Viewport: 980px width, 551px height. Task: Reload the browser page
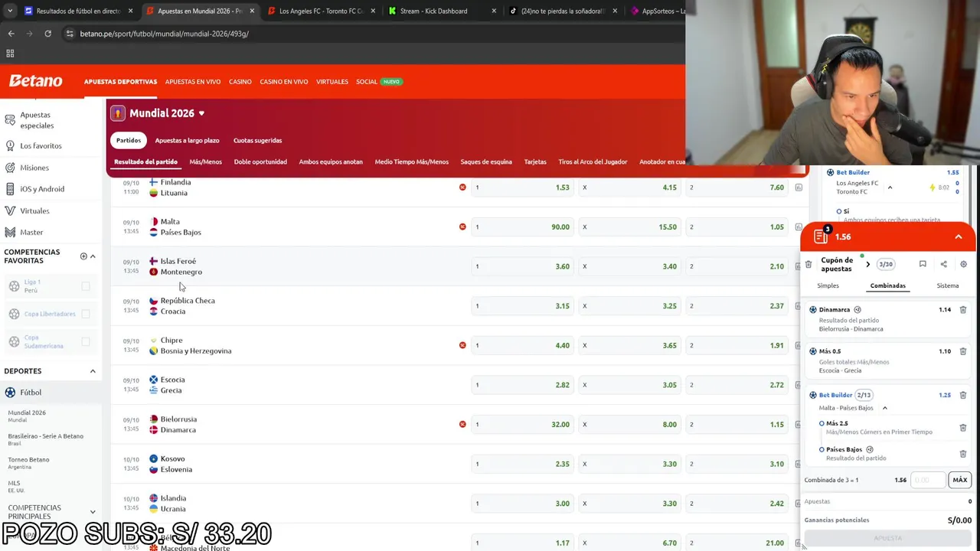47,34
